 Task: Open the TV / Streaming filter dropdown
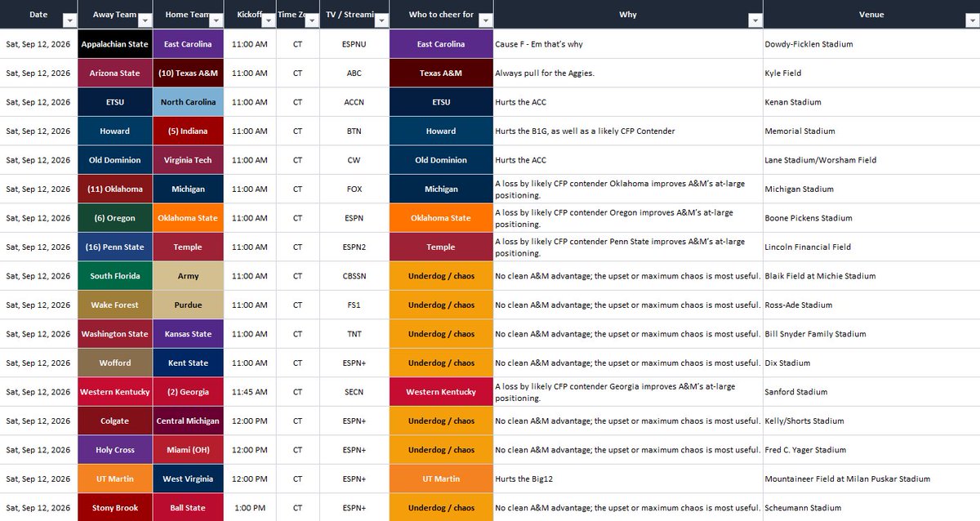381,21
